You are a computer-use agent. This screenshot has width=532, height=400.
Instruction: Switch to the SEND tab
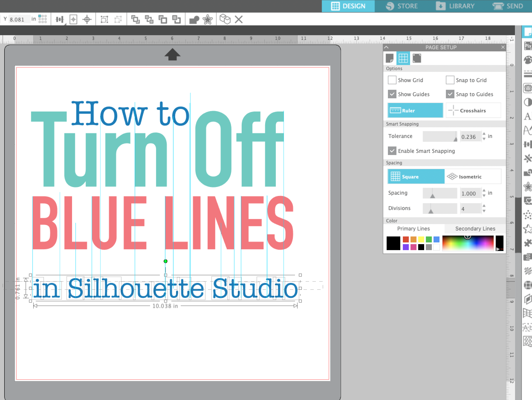pos(507,6)
